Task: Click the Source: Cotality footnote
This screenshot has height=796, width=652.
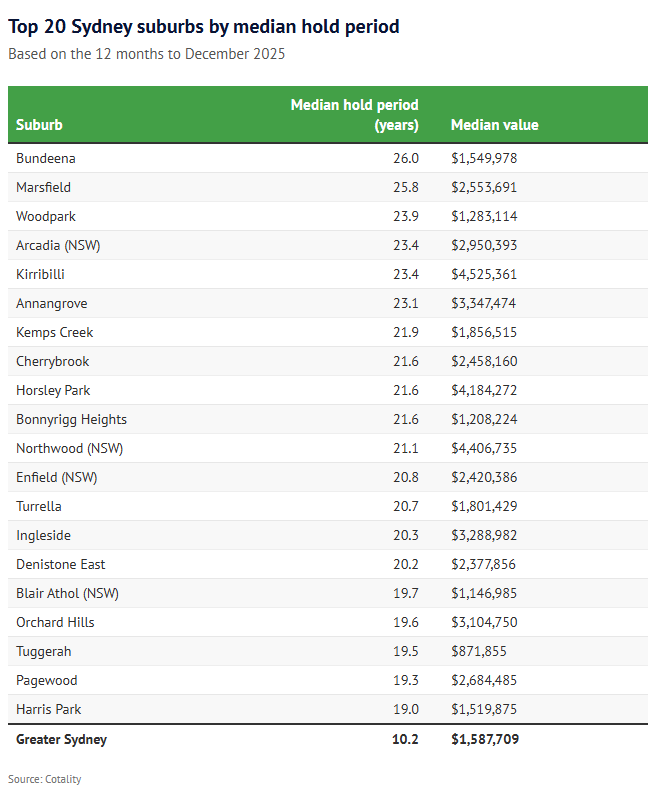Action: tap(45, 778)
